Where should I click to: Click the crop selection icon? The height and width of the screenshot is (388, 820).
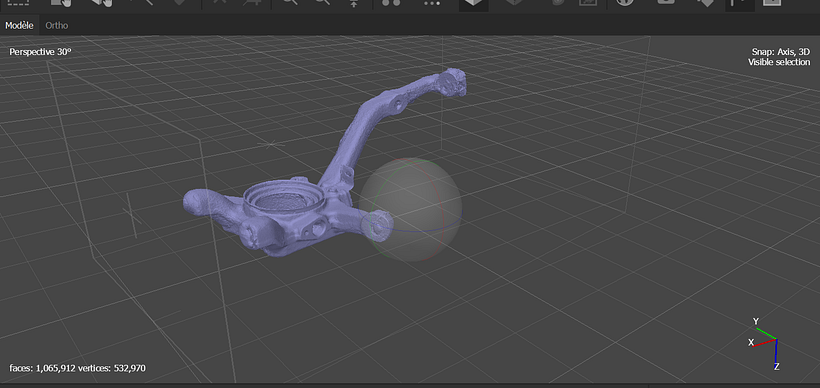(x=252, y=2)
